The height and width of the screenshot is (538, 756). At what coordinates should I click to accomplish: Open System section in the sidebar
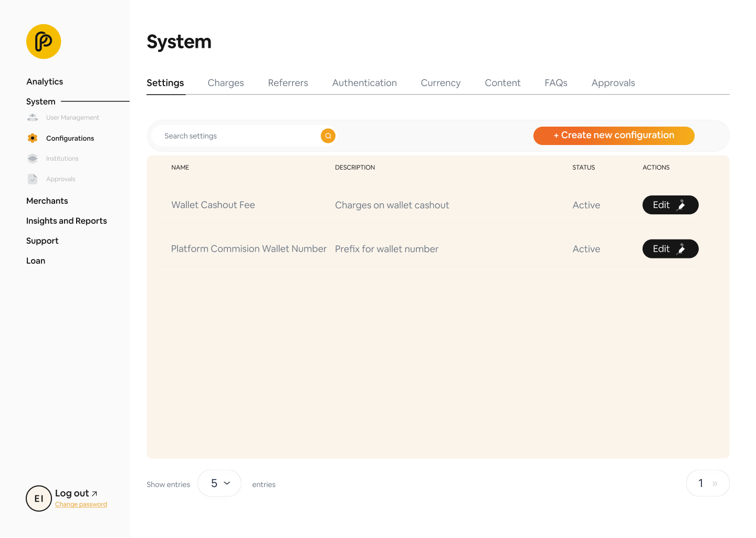[x=41, y=101]
